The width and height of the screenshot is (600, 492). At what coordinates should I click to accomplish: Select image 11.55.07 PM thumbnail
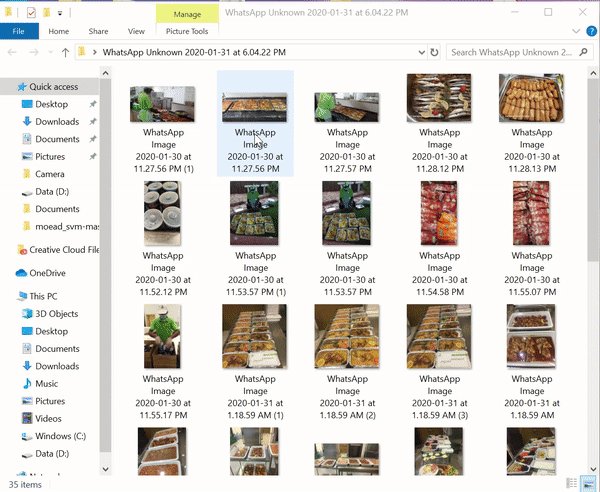tap(532, 213)
